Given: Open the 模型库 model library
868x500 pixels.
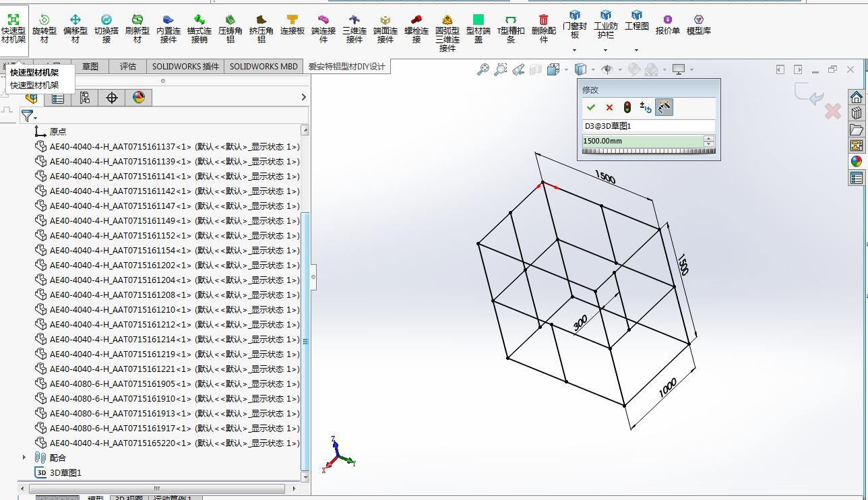Looking at the screenshot, I should (x=699, y=20).
